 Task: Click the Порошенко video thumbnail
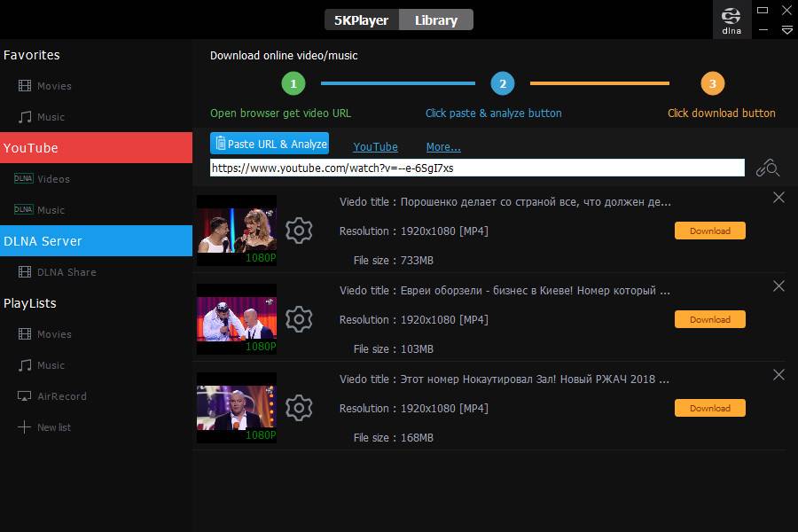(237, 231)
